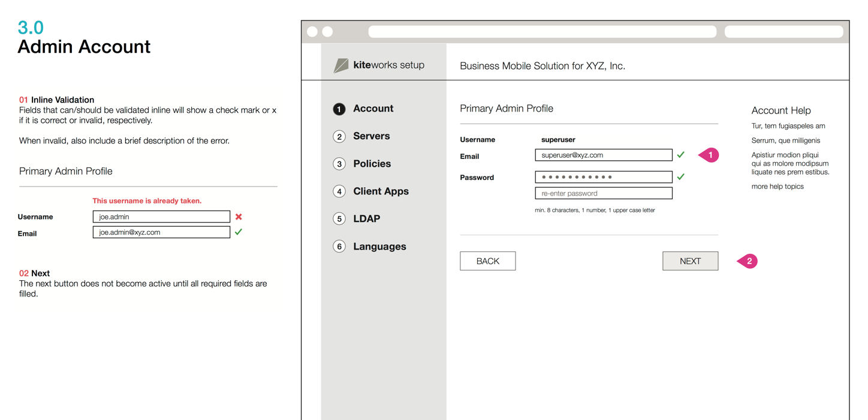Click the pink annotation marker 2
868x420 pixels.
coord(748,261)
